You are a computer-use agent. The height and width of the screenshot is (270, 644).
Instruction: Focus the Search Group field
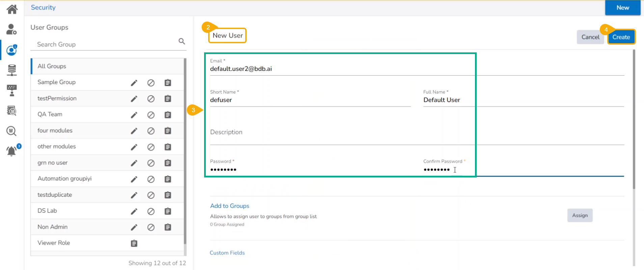(x=105, y=45)
